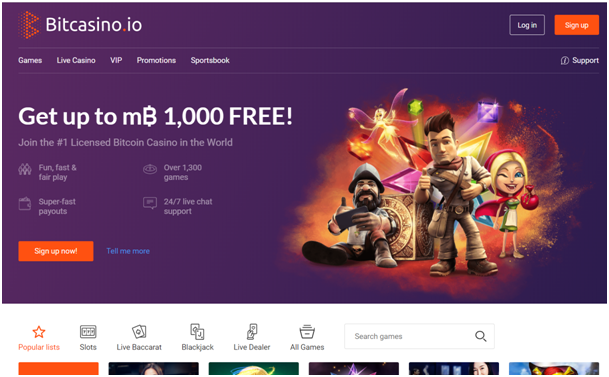The image size is (609, 377).
Task: Open the Support link text
Action: click(585, 61)
